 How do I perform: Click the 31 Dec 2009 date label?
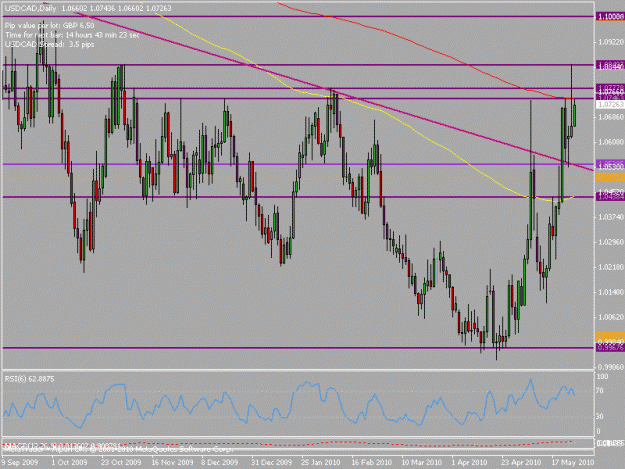(271, 462)
